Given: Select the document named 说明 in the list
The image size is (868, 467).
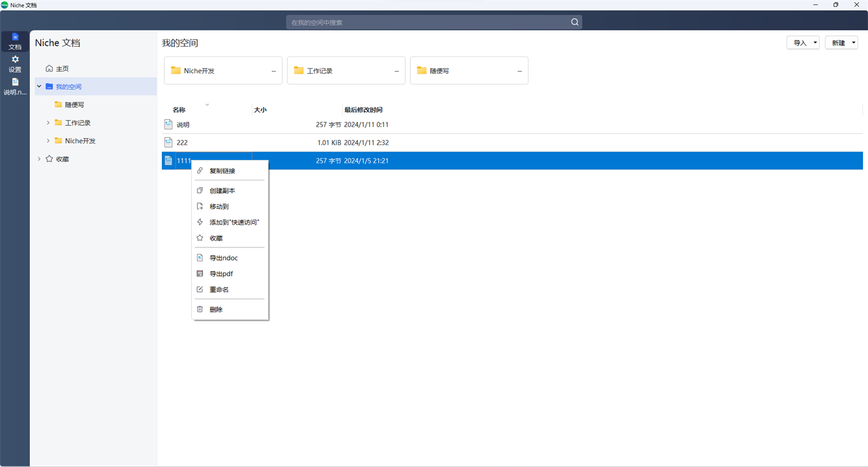Looking at the screenshot, I should (182, 124).
